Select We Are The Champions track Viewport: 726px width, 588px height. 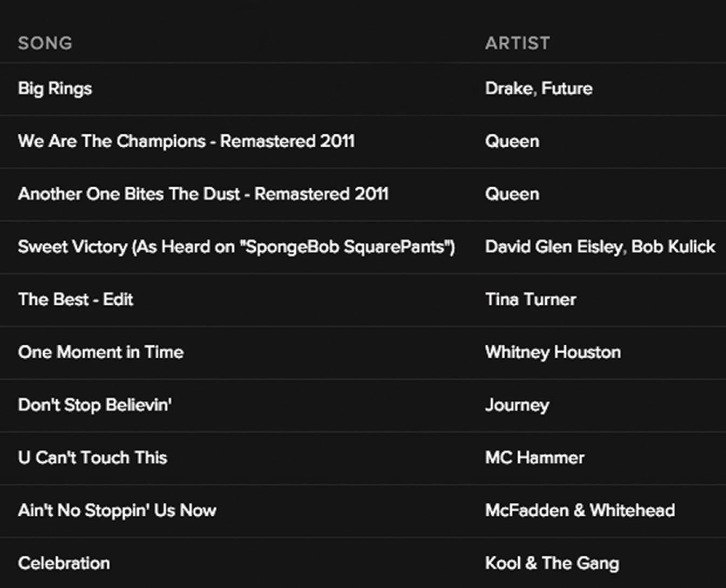[186, 141]
